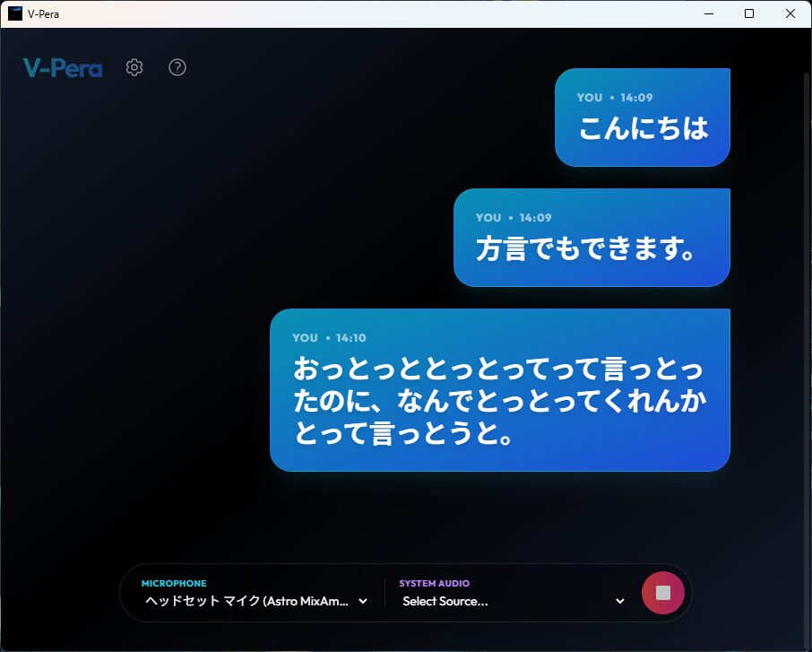
Task: Open the Select Source system audio dropdown
Action: point(502,601)
